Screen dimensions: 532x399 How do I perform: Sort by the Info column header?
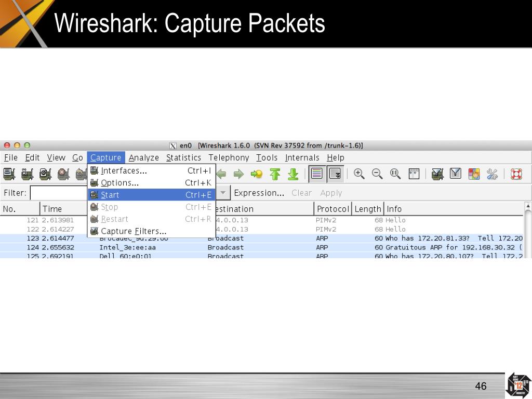pos(454,209)
